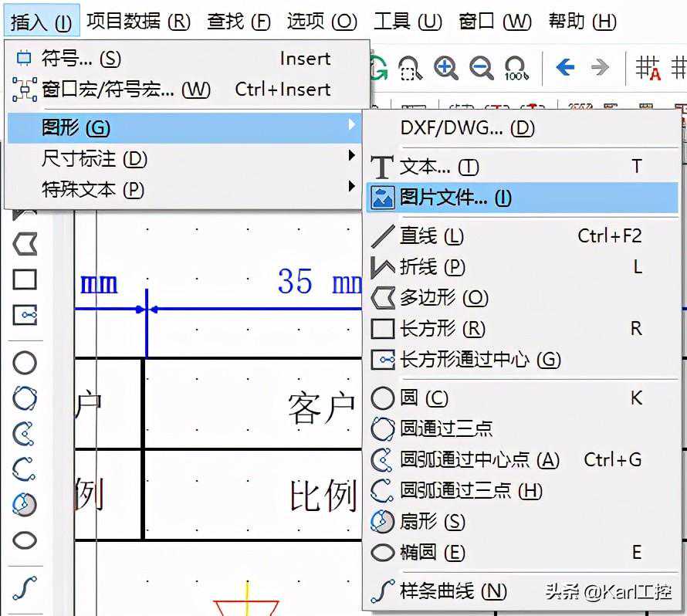Select the spline tool in left toolbar
687x616 pixels.
tap(25, 588)
